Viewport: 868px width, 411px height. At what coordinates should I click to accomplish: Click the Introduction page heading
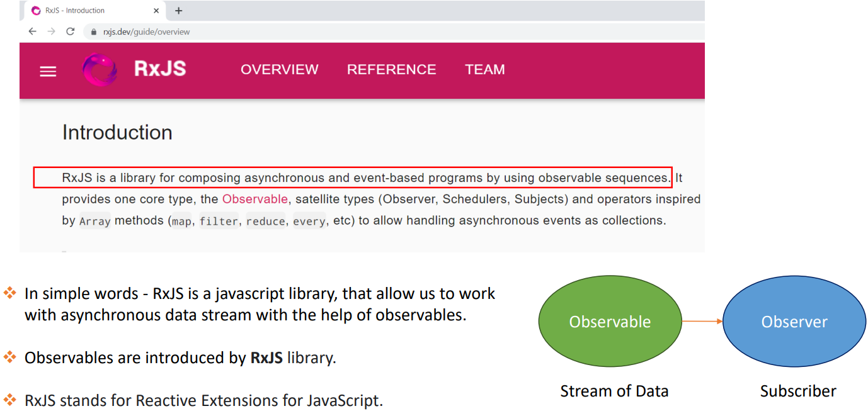click(117, 133)
